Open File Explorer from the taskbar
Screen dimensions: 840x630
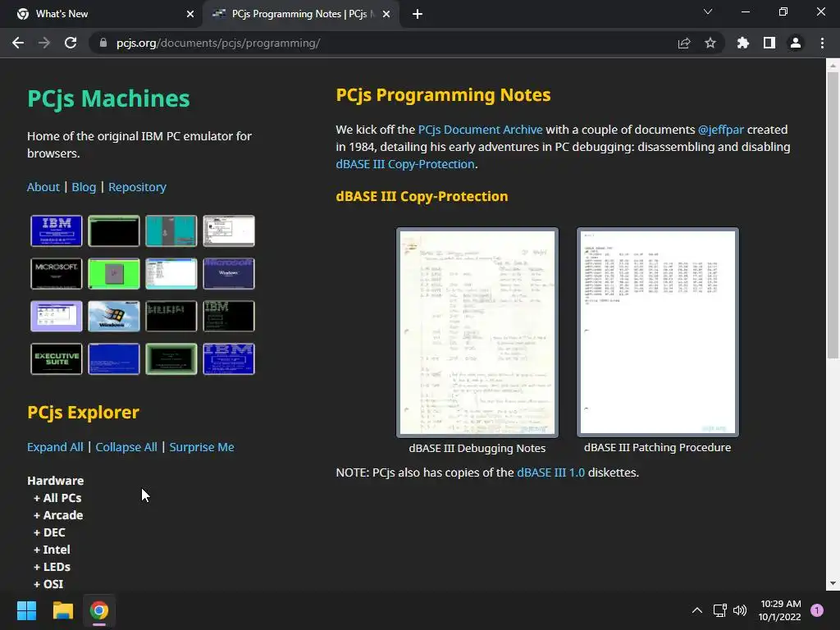[x=62, y=610]
